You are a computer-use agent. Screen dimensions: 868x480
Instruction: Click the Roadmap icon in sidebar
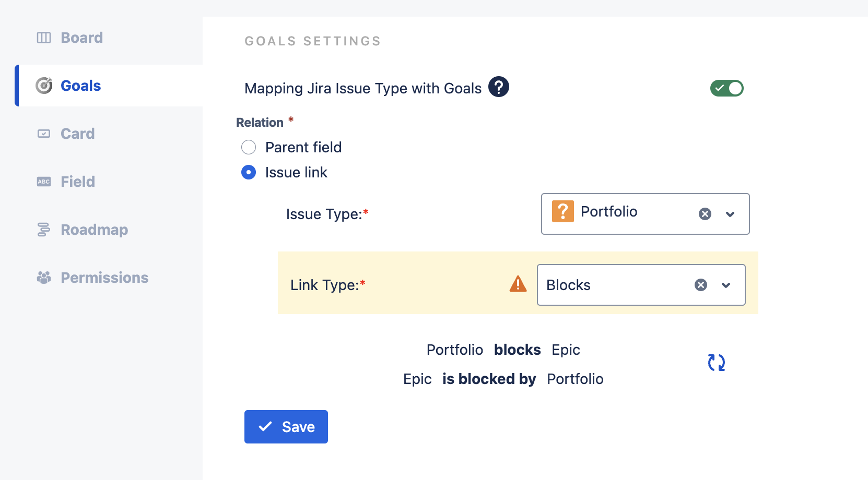tap(44, 230)
